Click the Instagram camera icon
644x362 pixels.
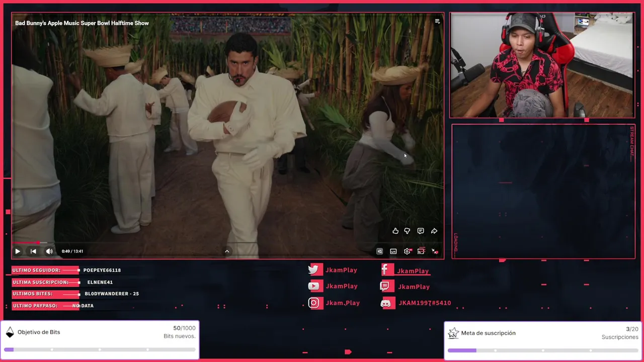tap(314, 303)
